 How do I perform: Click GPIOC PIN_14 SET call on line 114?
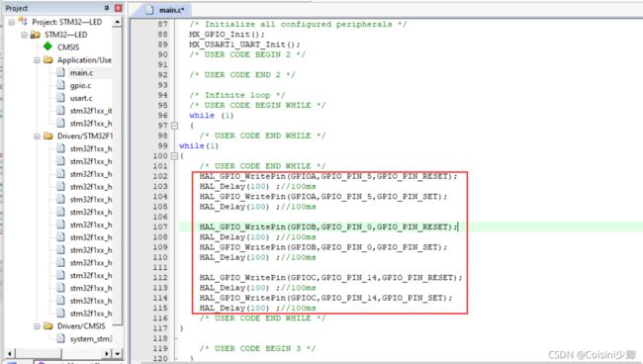click(x=325, y=298)
